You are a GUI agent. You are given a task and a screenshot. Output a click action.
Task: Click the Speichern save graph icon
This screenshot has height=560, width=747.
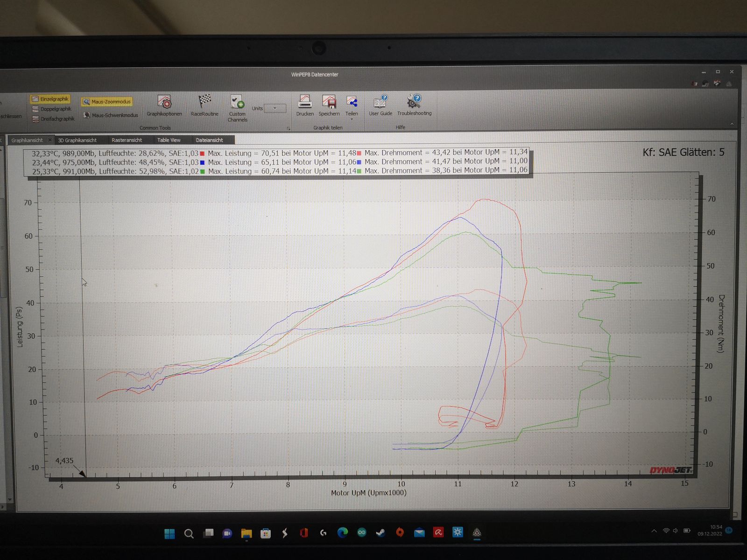(x=329, y=102)
